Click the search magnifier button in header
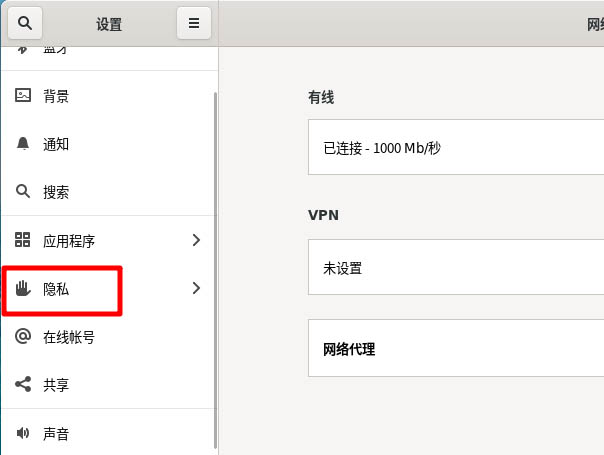This screenshot has height=455, width=604. coord(25,23)
